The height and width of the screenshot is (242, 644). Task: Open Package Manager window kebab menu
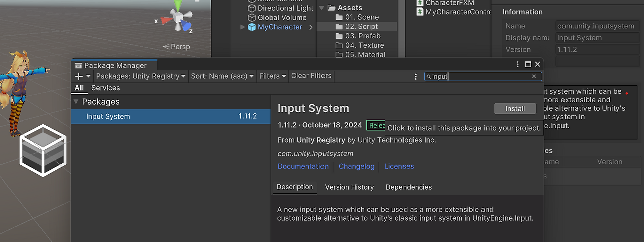[x=518, y=64]
